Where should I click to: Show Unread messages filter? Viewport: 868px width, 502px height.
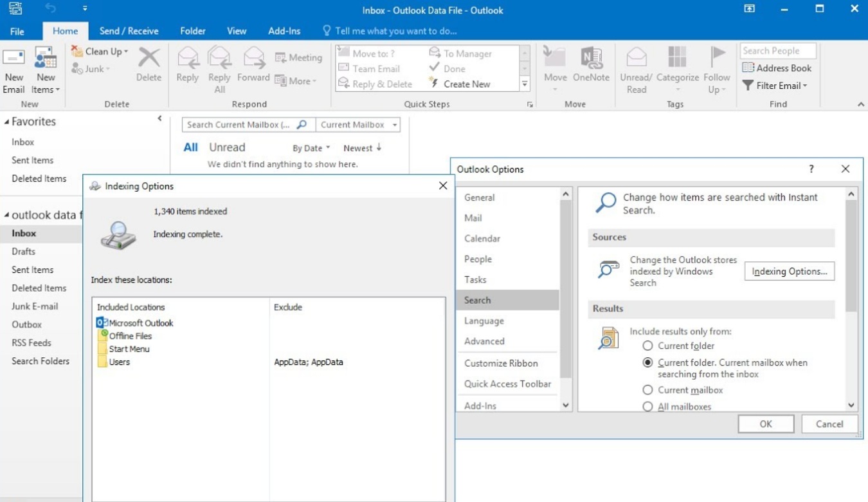click(x=227, y=147)
